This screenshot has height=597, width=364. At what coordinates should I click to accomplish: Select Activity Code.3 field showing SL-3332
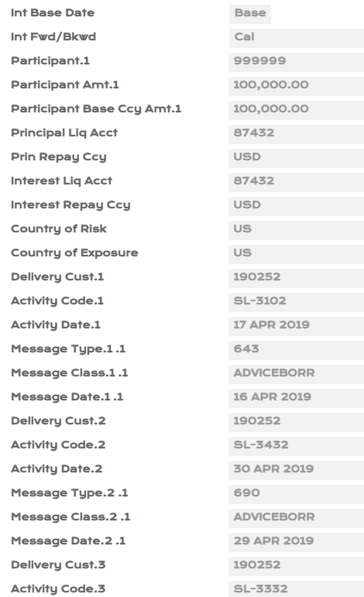pos(296,588)
